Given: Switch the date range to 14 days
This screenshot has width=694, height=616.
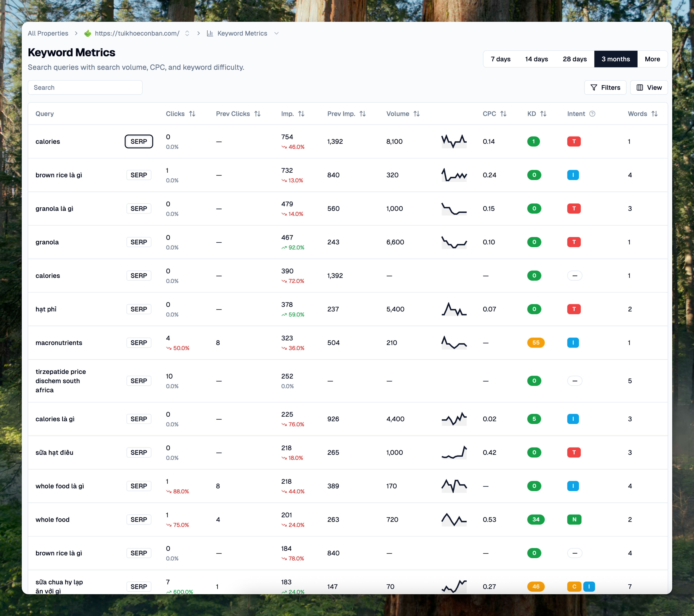Looking at the screenshot, I should click(536, 59).
